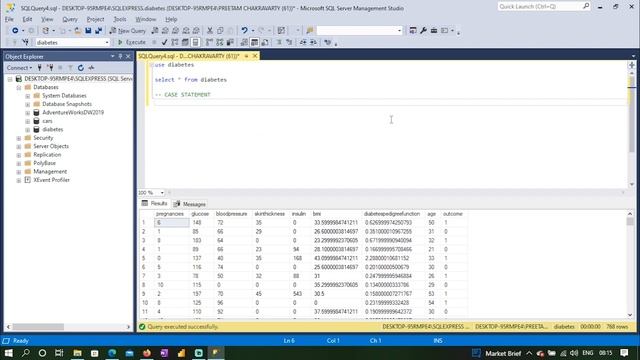Undo the last edit

coord(244,31)
